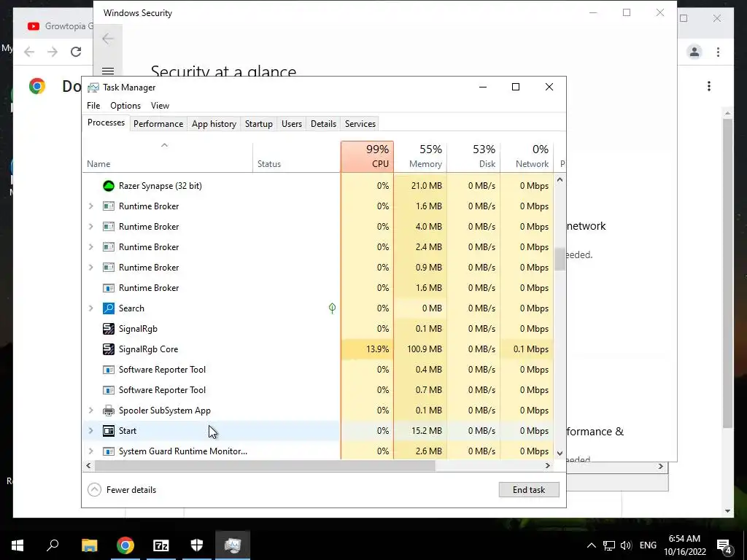The image size is (747, 560).
Task: Expand the Spooler SubSystem App group
Action: pyautogui.click(x=91, y=411)
